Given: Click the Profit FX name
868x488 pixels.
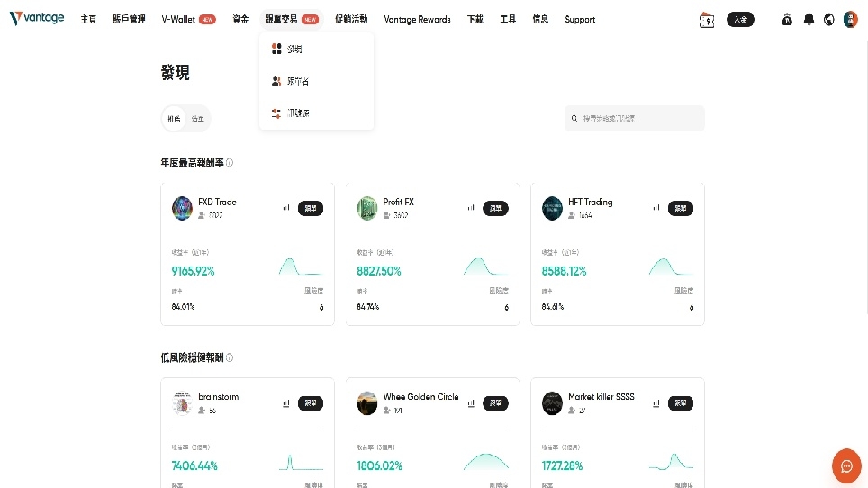Looking at the screenshot, I should [398, 202].
